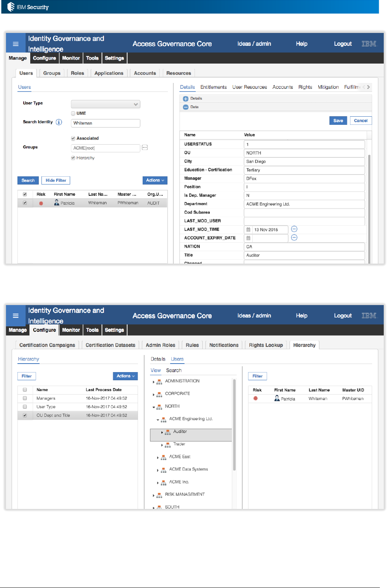Click Auditor node icon in hierarchy

tap(167, 432)
